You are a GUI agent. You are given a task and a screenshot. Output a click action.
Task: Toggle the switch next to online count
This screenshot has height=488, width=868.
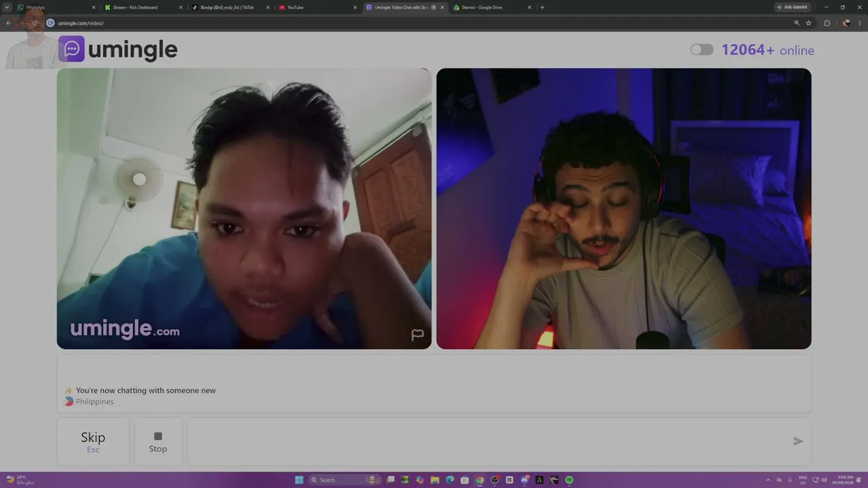click(702, 49)
